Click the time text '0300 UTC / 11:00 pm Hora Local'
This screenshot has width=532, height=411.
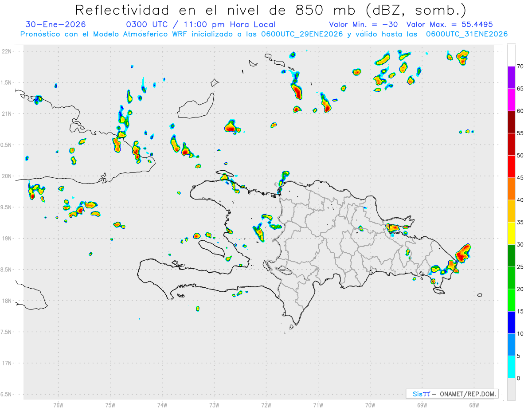(x=201, y=24)
